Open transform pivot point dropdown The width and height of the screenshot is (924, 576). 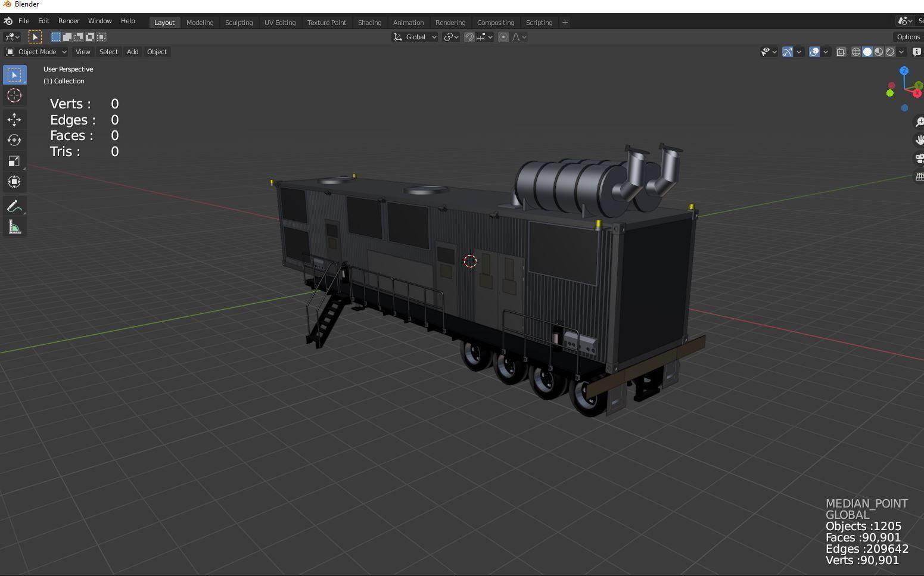coord(451,37)
